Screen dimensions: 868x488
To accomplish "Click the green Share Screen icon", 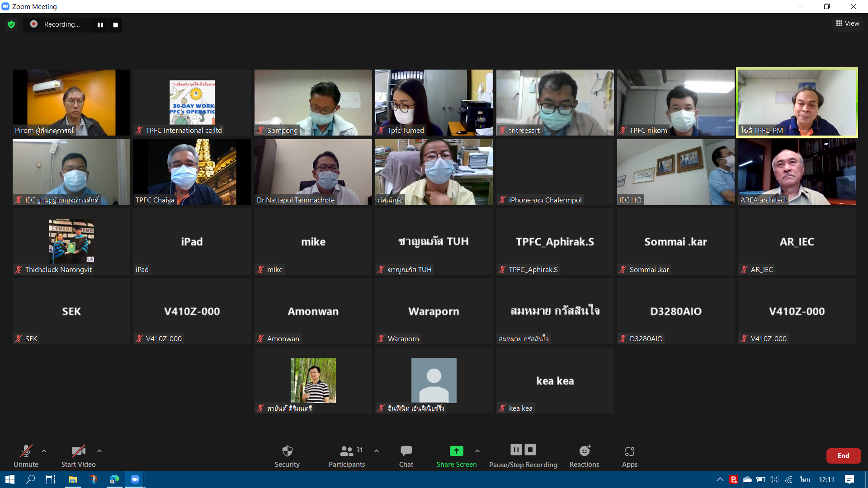I will [456, 451].
